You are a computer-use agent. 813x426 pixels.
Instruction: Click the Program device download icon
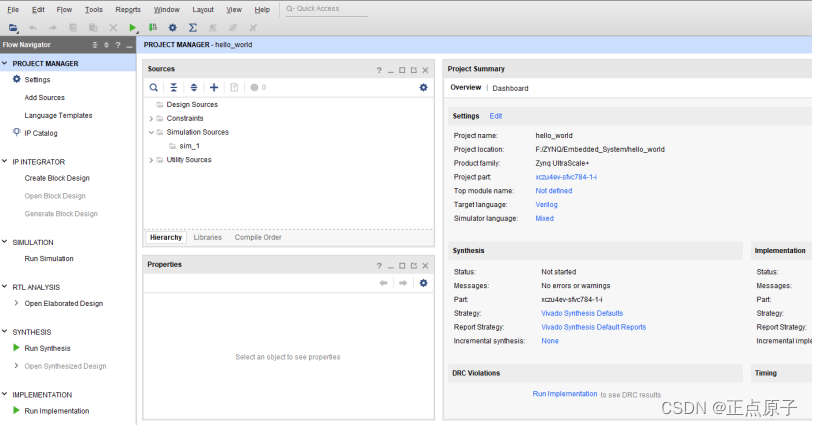pyautogui.click(x=152, y=27)
